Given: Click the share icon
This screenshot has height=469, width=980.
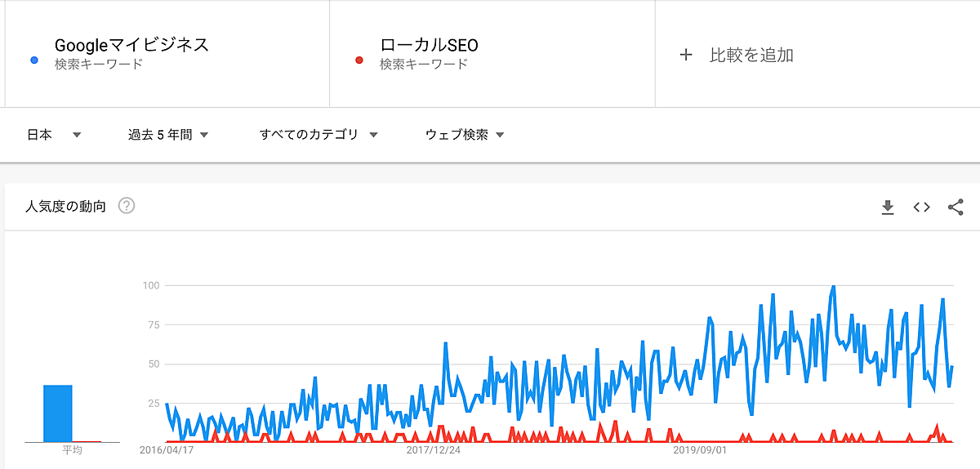Looking at the screenshot, I should pos(955,208).
